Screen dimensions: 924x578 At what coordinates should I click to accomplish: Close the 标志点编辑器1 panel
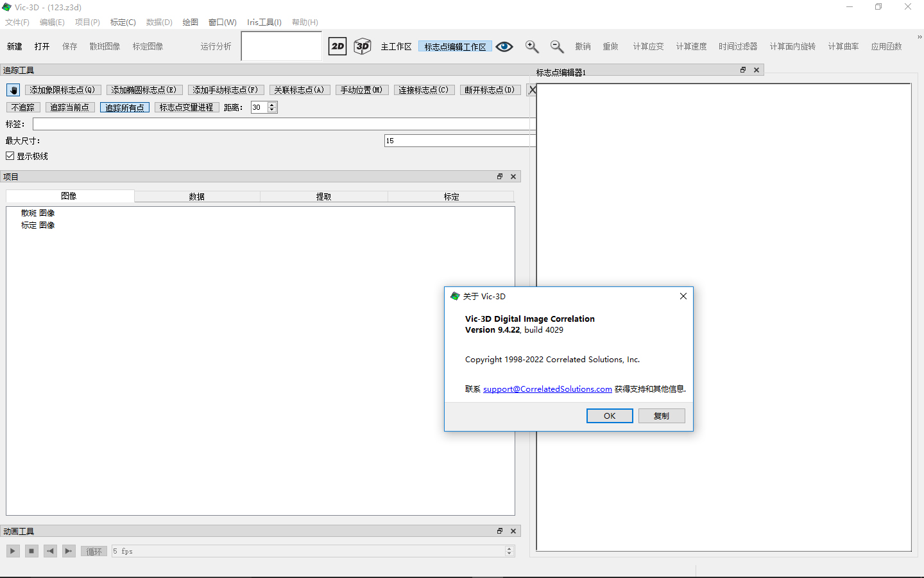coord(757,70)
